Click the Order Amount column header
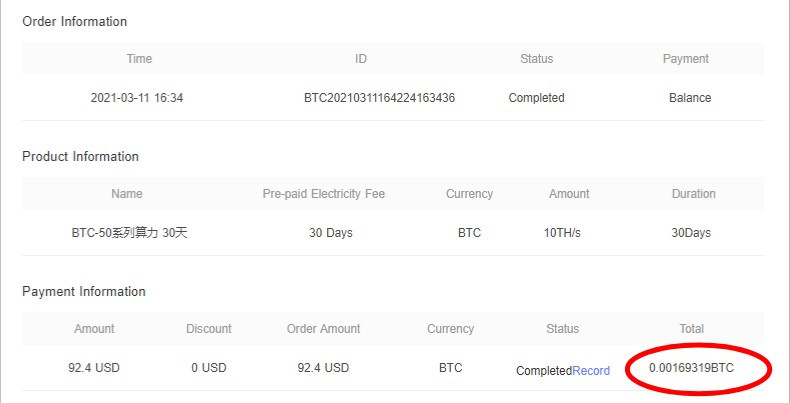790x403 pixels. coord(323,329)
